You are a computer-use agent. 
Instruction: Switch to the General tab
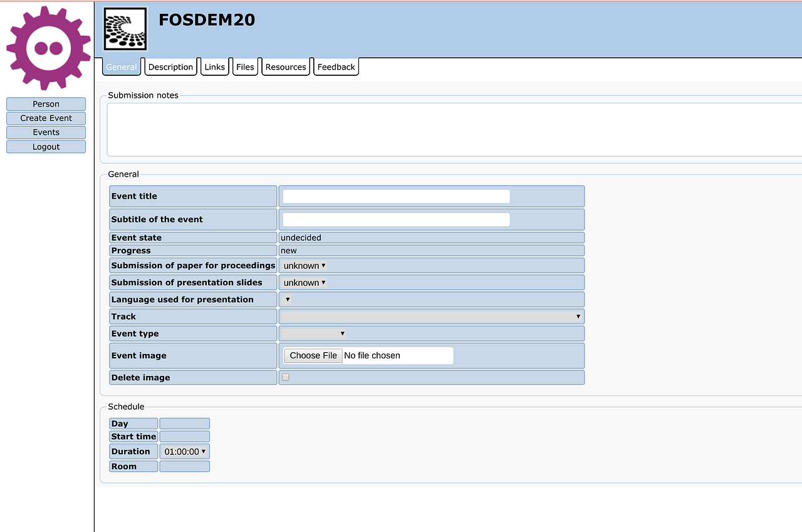(122, 67)
